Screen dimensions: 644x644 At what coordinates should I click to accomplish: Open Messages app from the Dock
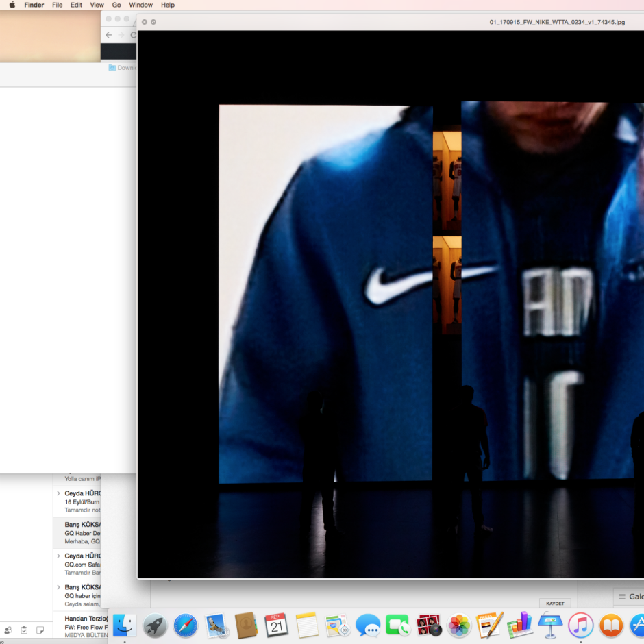point(368,625)
